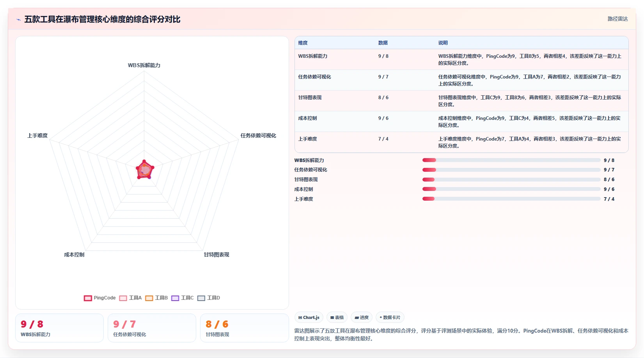Hide the 工具D series via its legend
Viewport: 644px width, 358px height.
click(x=201, y=298)
